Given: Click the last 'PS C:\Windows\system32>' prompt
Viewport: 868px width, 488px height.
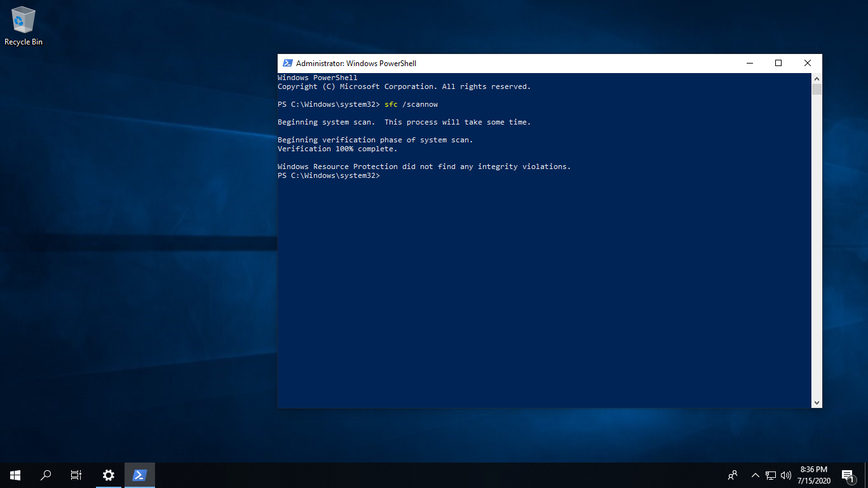Looking at the screenshot, I should click(x=329, y=175).
